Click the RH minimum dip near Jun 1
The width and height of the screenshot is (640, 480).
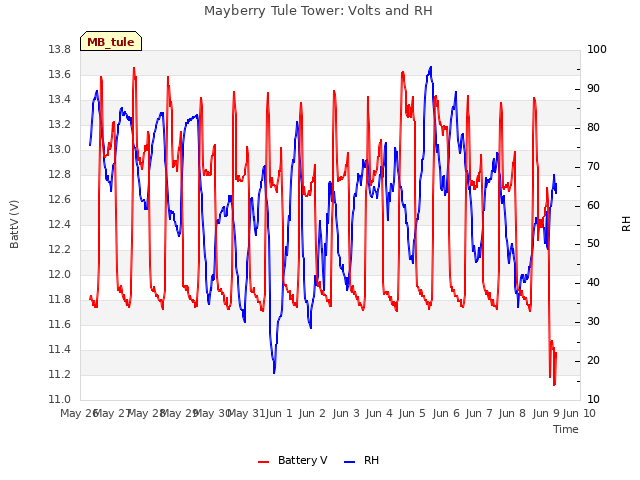(274, 371)
